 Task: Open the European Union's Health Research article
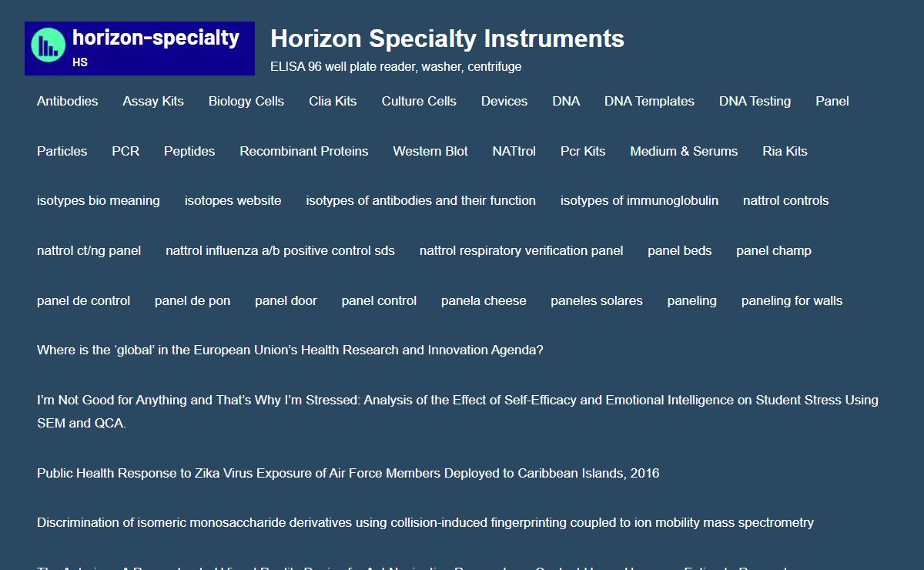tap(290, 350)
